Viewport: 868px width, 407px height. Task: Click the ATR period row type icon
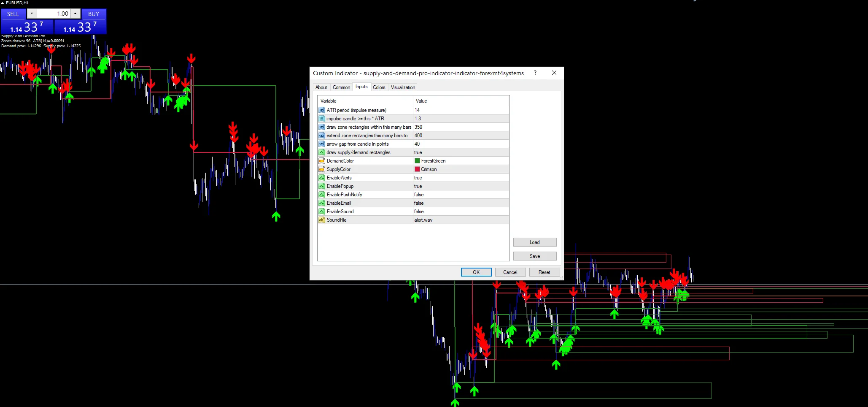pos(321,110)
